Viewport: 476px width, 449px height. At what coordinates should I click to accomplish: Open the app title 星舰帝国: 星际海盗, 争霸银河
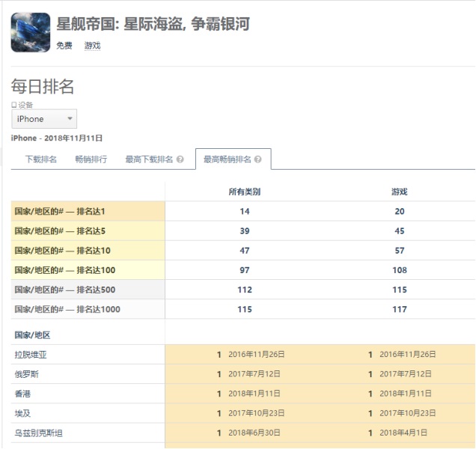[x=153, y=24]
